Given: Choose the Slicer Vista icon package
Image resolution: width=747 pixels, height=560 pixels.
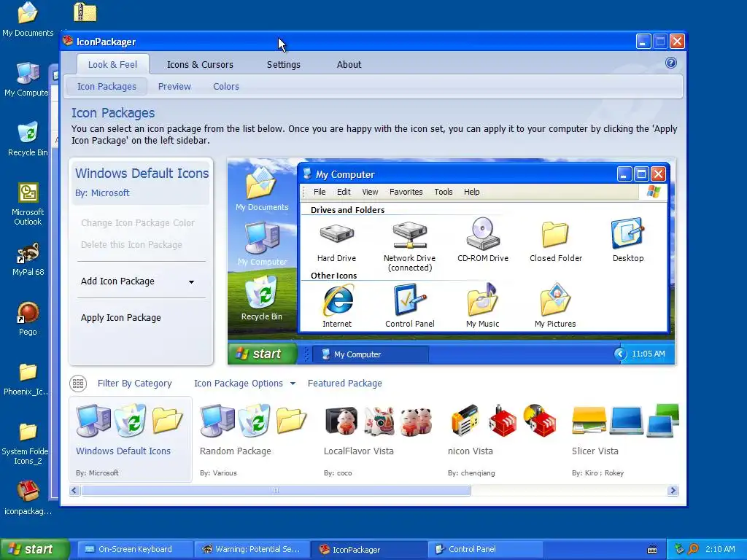Looking at the screenshot, I should click(x=624, y=440).
